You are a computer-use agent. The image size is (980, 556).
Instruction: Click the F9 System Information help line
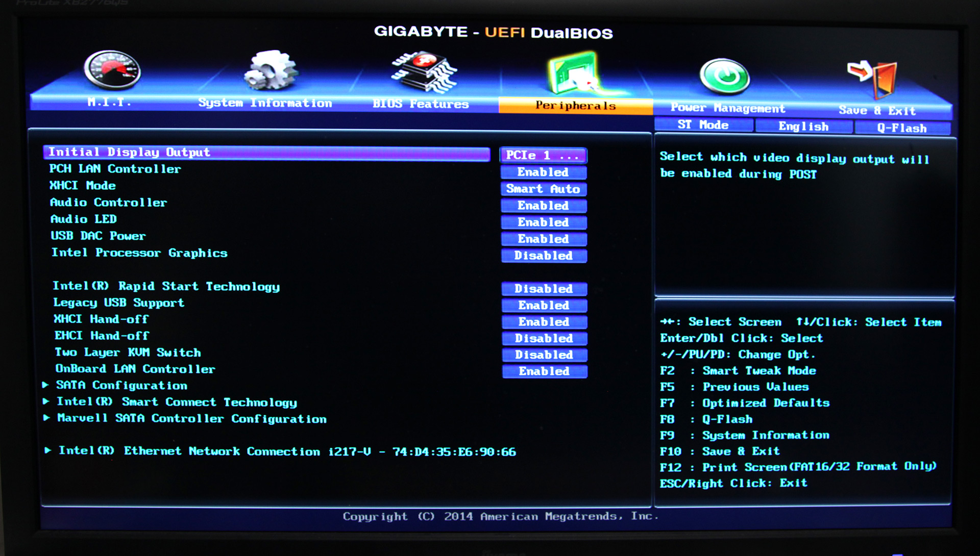[745, 435]
